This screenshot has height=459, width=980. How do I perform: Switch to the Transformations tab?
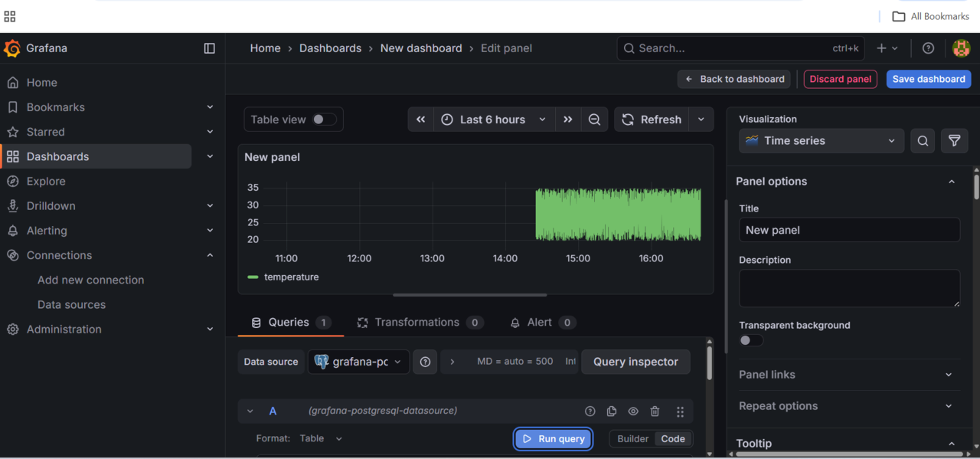416,322
